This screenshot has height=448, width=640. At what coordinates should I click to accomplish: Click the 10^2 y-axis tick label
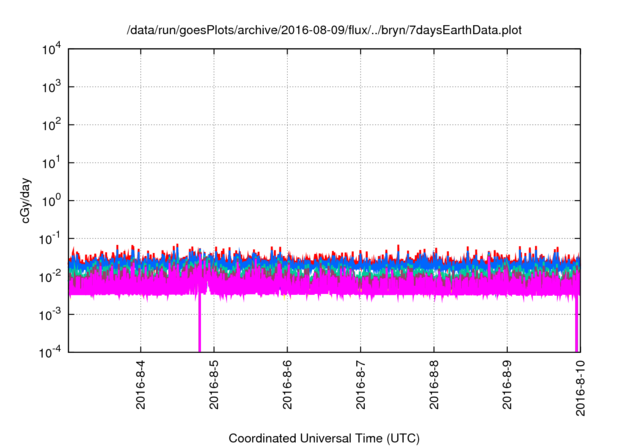tap(51, 125)
